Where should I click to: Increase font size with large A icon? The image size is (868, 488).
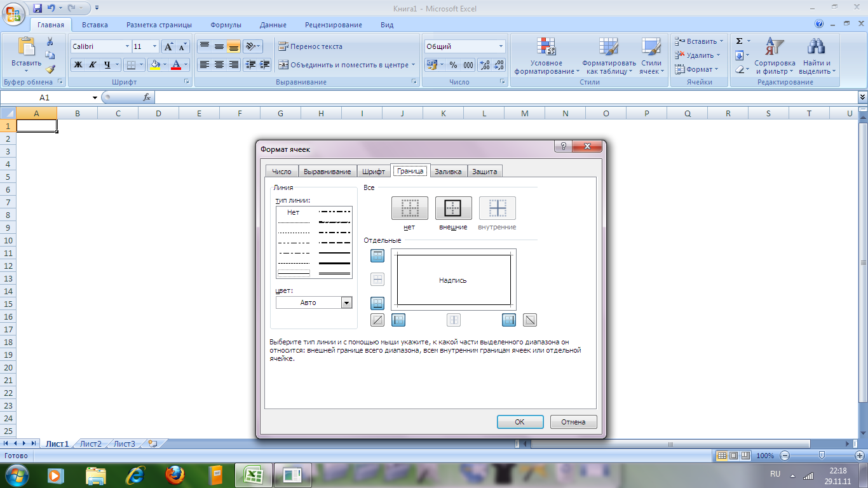tap(168, 46)
